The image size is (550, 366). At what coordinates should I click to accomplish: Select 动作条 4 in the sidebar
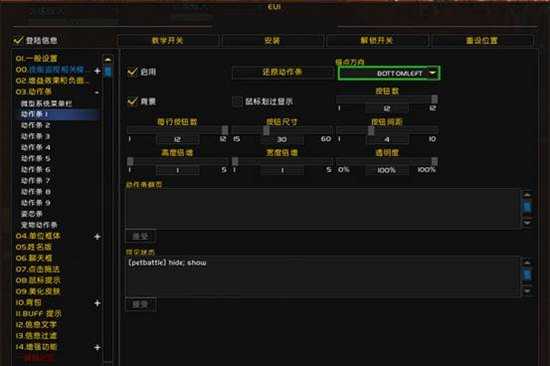35,147
